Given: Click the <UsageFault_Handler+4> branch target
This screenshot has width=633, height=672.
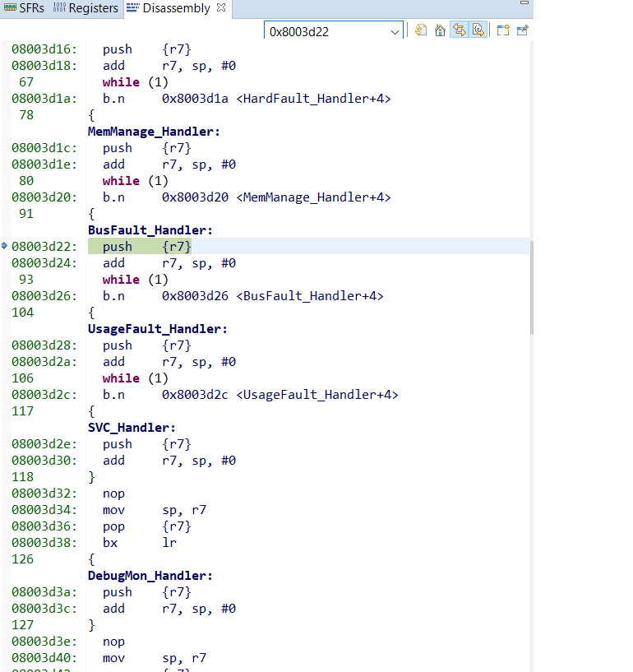Looking at the screenshot, I should coord(317,395).
